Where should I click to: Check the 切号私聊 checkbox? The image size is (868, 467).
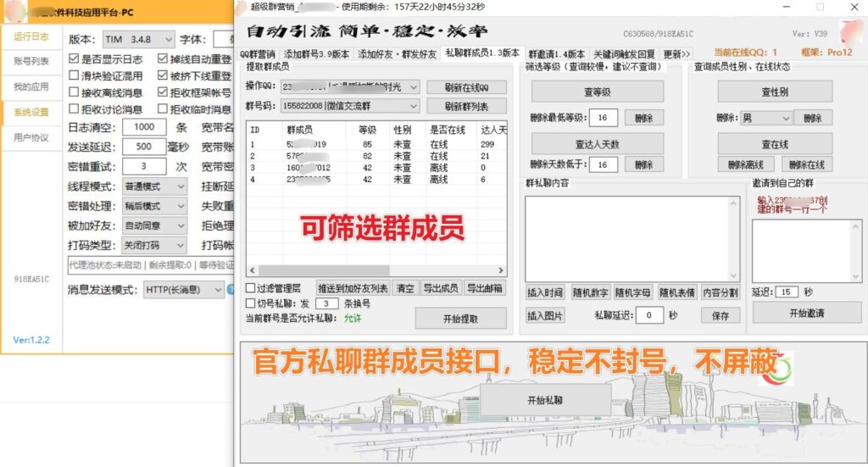[x=251, y=303]
